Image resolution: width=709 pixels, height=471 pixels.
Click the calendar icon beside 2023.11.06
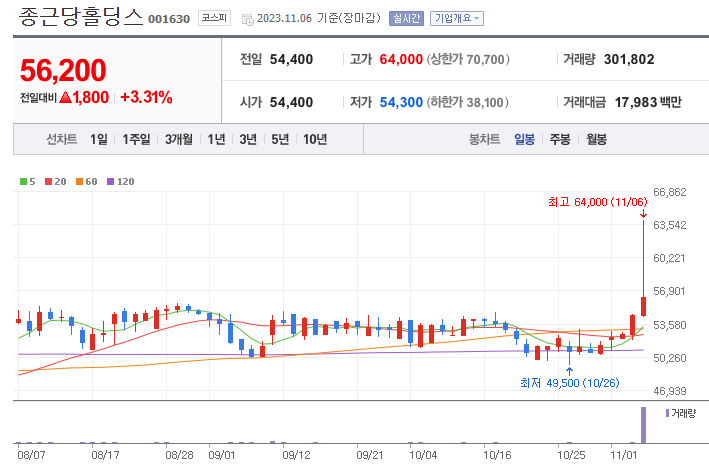pos(247,19)
